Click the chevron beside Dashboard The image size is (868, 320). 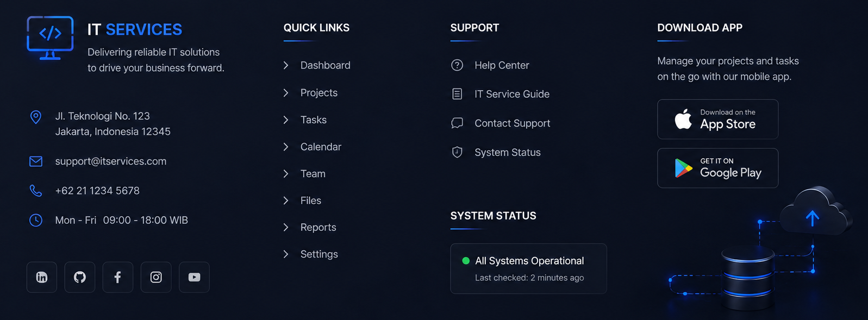point(286,65)
